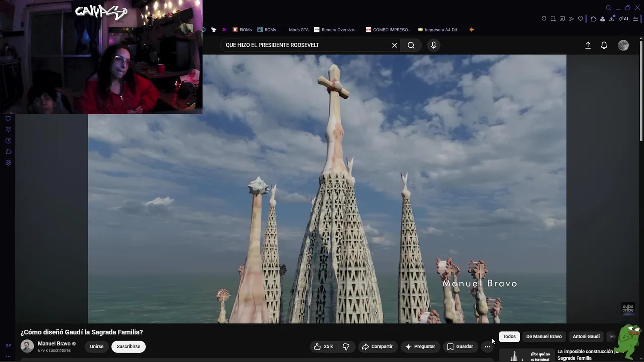Clear the YouTube search text with X
The width and height of the screenshot is (644, 362).
pos(394,45)
